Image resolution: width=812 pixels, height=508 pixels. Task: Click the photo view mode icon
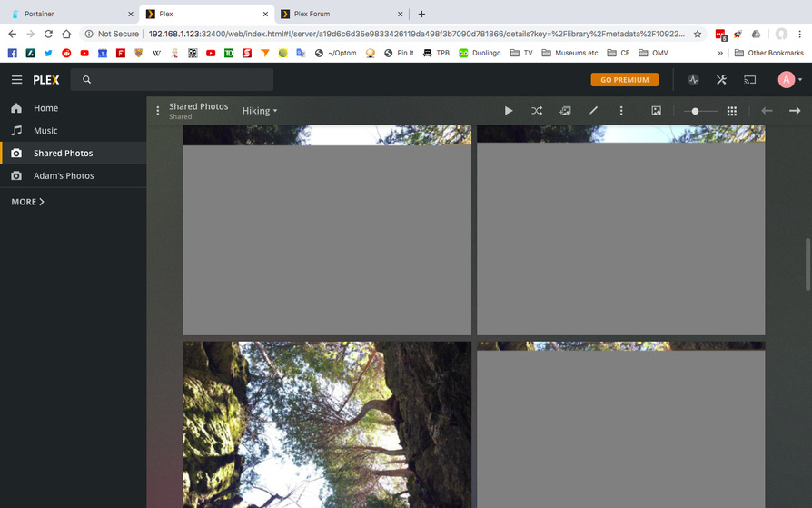tap(656, 110)
